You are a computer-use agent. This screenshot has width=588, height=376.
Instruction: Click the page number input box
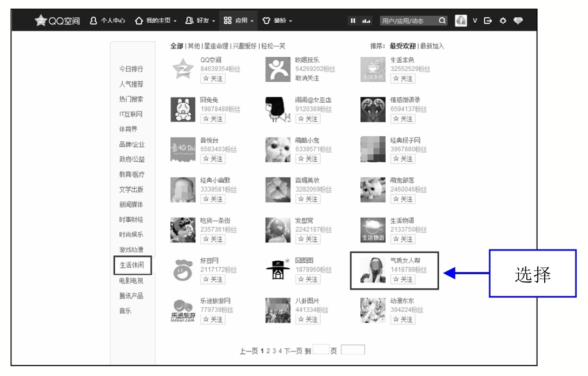321,349
